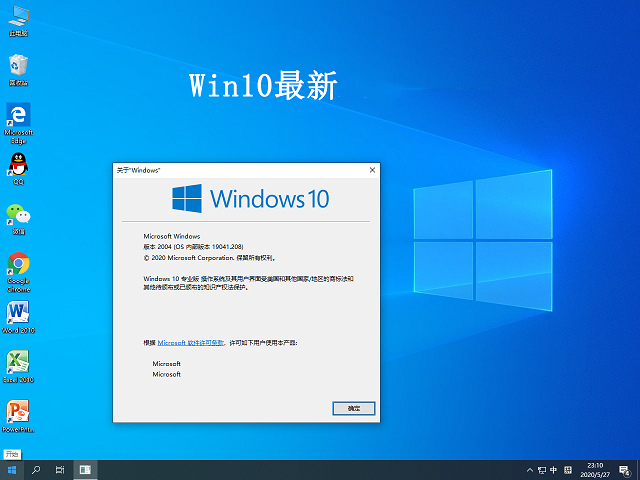Select the PowerPoint desktop shortcut
The image size is (640, 480).
(18, 411)
